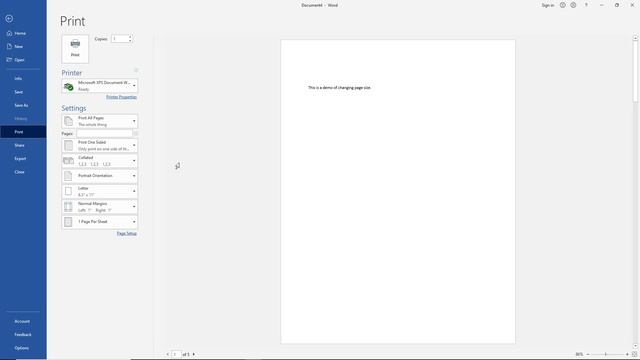Click the large Print button

pos(75,49)
